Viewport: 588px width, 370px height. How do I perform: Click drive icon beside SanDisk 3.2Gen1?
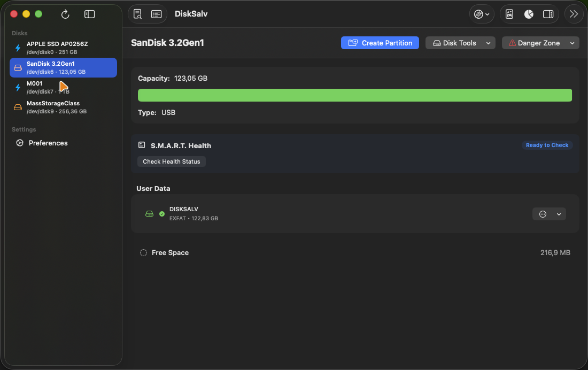coord(18,67)
